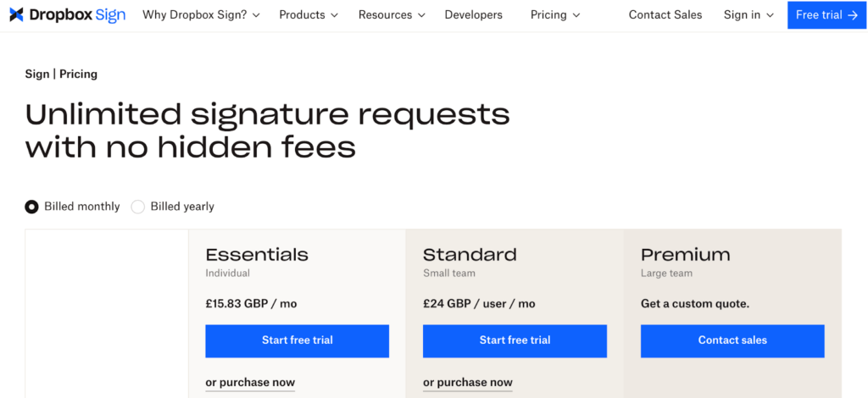Click Contact sales under Premium plan
Image resolution: width=868 pixels, height=398 pixels.
[x=732, y=340]
